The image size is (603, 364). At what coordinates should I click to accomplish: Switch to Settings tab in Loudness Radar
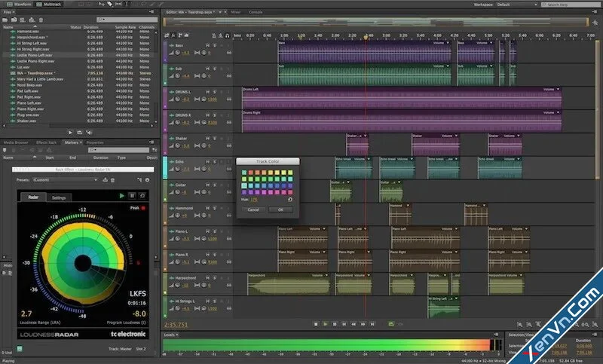[59, 197]
